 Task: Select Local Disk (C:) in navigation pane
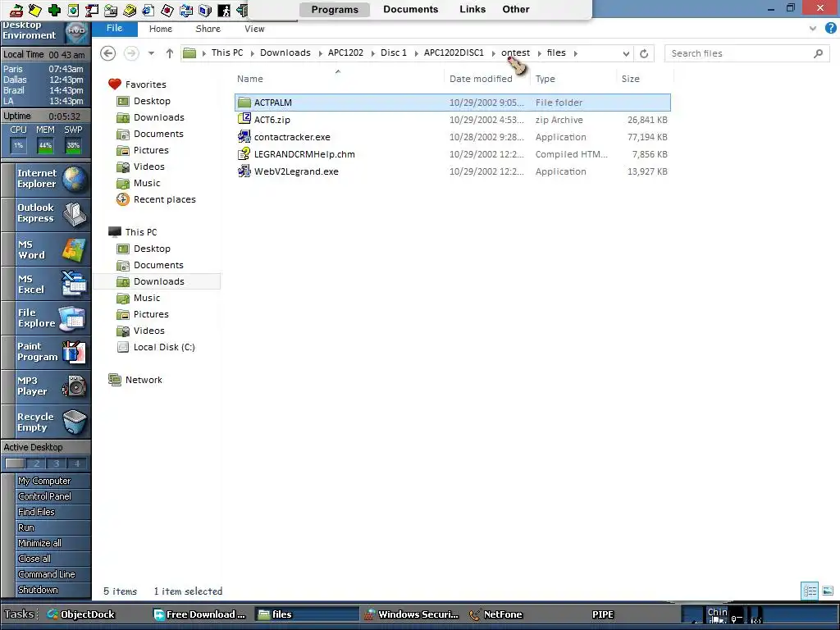pos(156,347)
